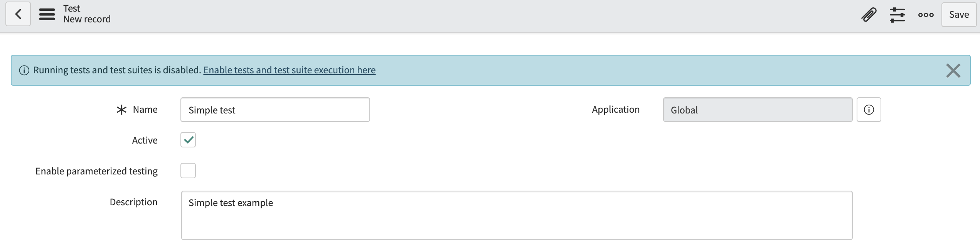Go back using the header back arrow

point(18,14)
